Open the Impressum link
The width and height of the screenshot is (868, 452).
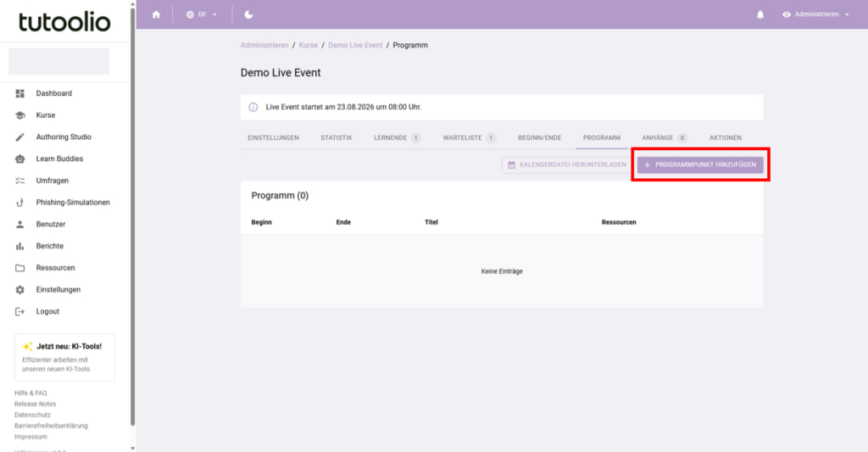[31, 437]
